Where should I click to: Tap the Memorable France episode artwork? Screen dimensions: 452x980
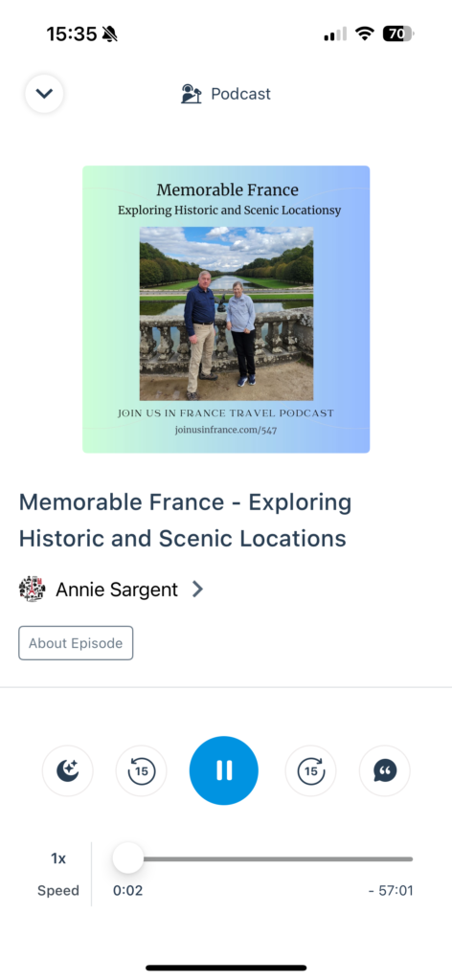(x=226, y=309)
